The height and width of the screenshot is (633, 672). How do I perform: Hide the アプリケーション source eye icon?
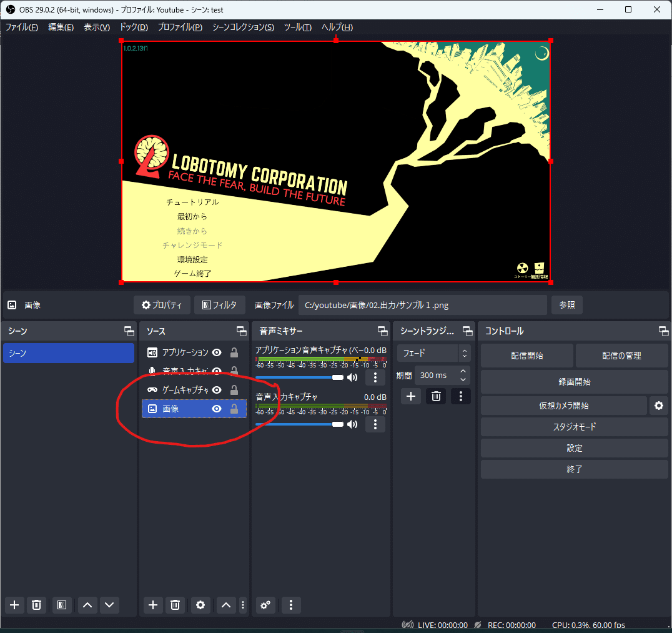click(217, 352)
